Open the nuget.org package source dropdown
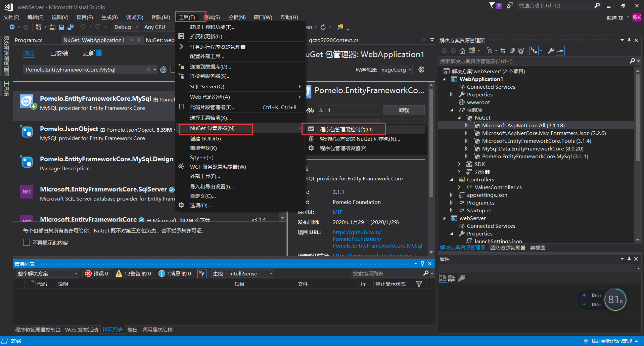Screen dimensions: 644x346 (x=396, y=70)
